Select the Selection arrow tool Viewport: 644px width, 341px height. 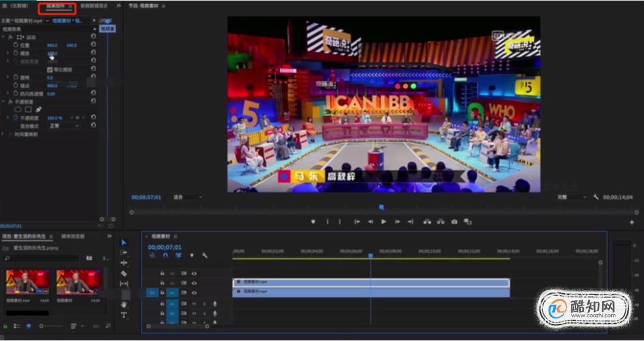(x=124, y=243)
